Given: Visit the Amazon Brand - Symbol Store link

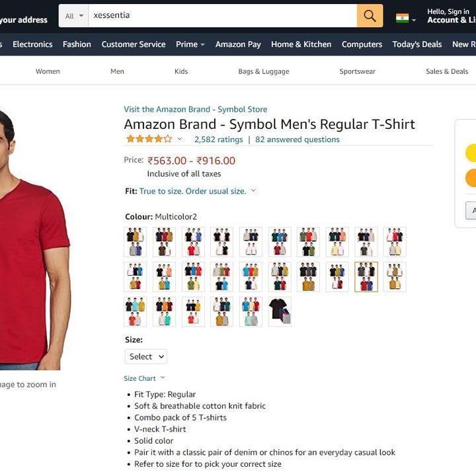Looking at the screenshot, I should point(195,109).
